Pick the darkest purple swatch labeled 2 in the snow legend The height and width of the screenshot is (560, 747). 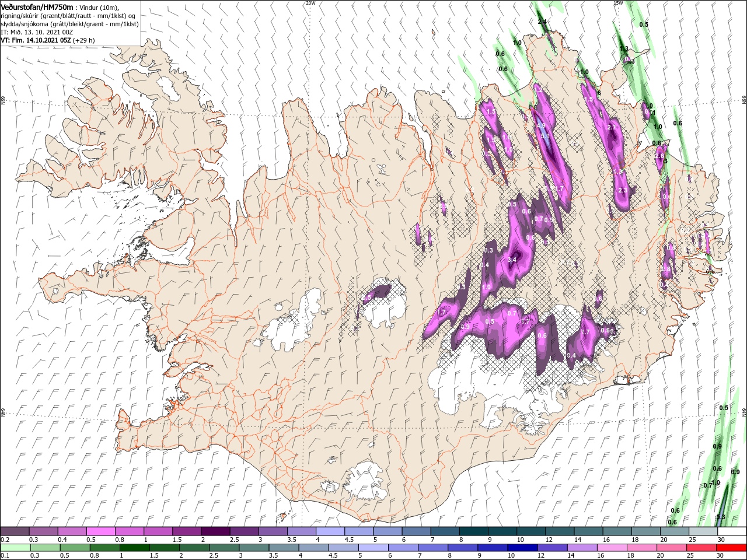[215, 531]
